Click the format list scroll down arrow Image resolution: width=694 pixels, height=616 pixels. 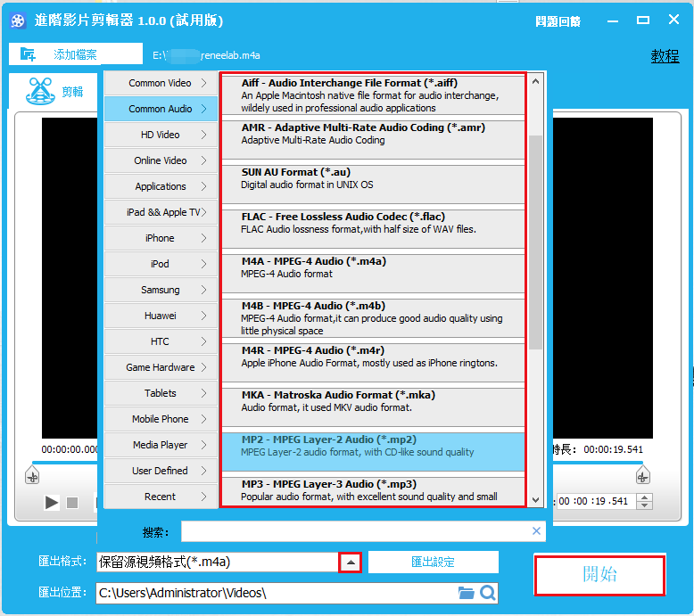[x=535, y=500]
